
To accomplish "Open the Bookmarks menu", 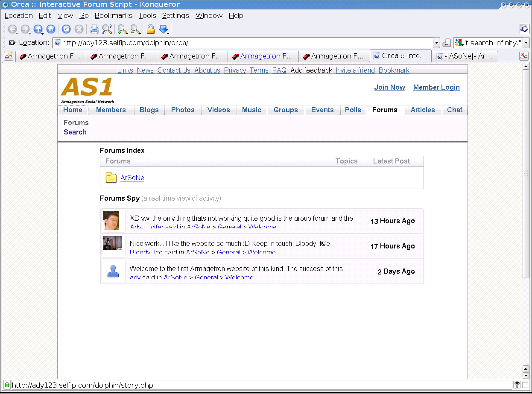I will coord(114,15).
